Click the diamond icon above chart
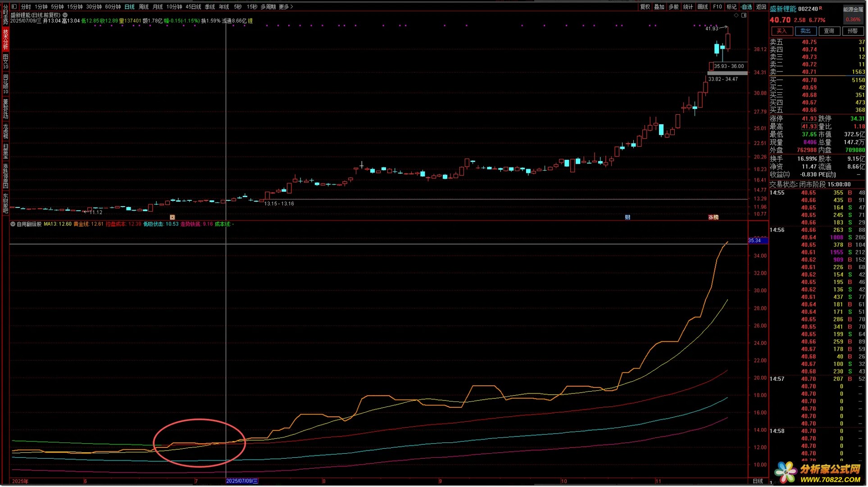The width and height of the screenshot is (868, 487). [x=736, y=15]
